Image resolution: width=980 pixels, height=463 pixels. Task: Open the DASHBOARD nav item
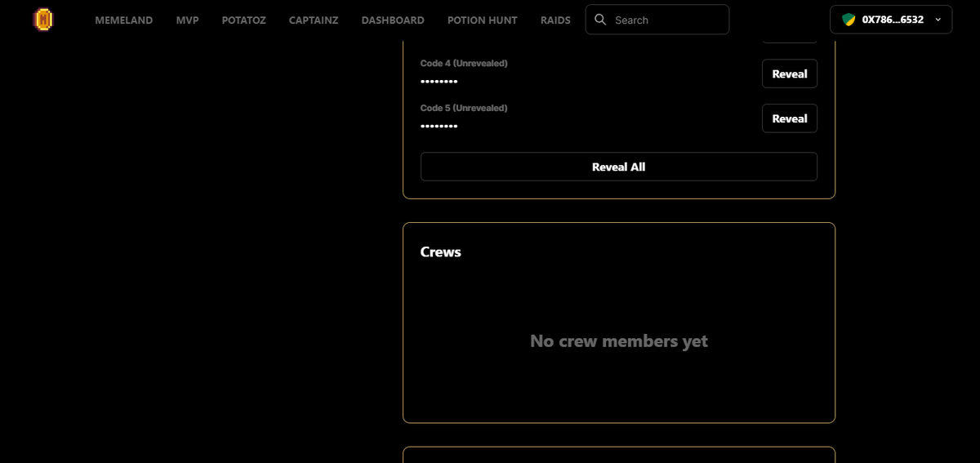(393, 20)
